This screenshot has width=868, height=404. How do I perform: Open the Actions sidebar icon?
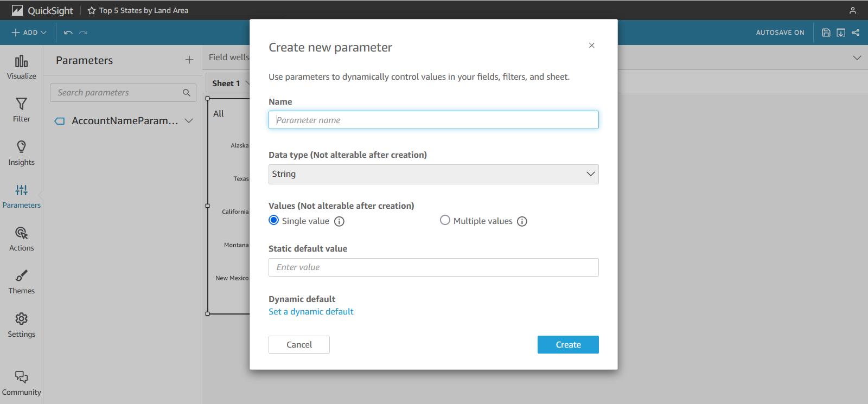pos(21,233)
